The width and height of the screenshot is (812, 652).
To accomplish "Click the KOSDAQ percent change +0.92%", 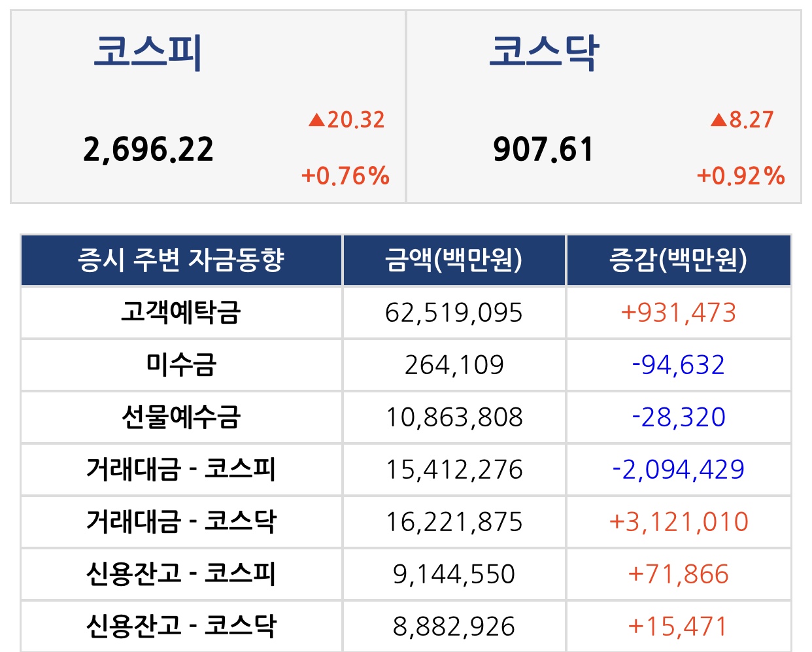I will [741, 176].
